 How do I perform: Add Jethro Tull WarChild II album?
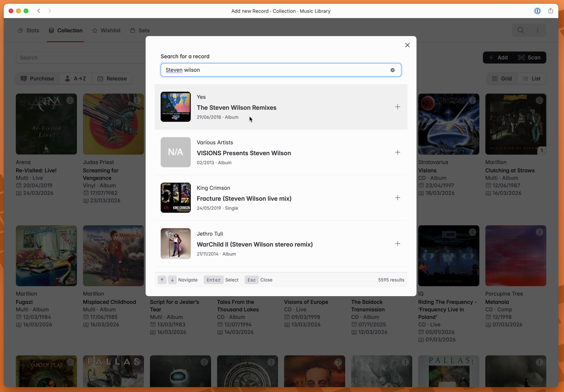398,244
